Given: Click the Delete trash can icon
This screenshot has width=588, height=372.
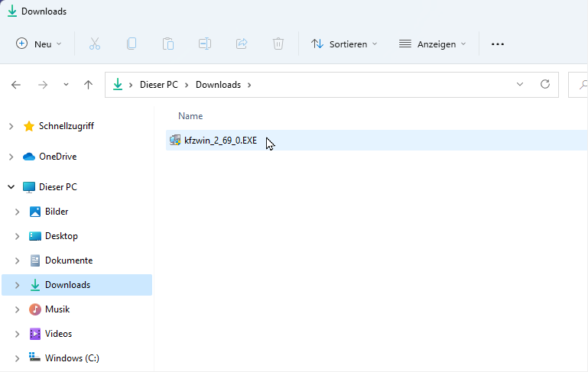Looking at the screenshot, I should (x=278, y=44).
